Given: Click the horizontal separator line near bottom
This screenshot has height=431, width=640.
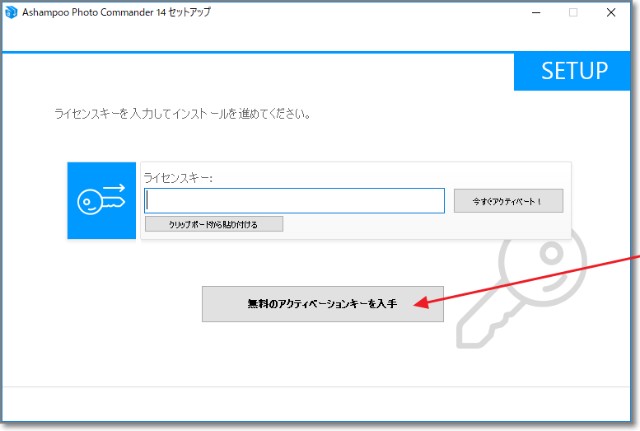Looking at the screenshot, I should pyautogui.click(x=320, y=386).
